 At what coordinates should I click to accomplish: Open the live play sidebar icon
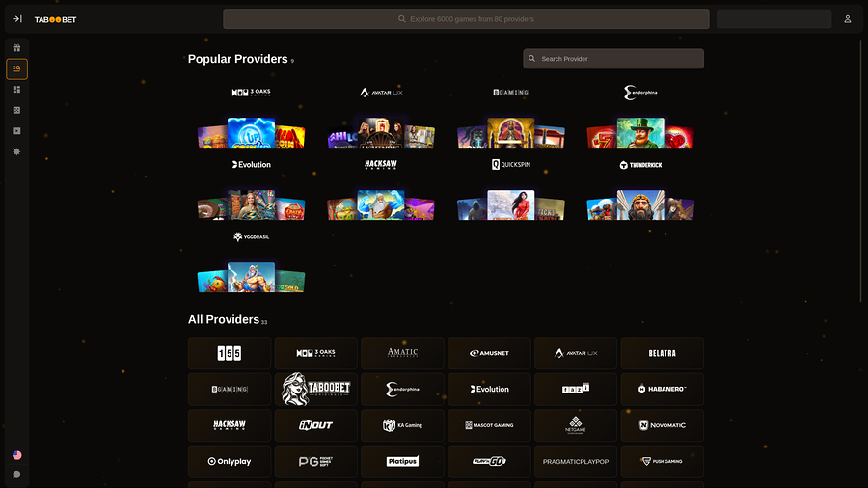[x=16, y=131]
